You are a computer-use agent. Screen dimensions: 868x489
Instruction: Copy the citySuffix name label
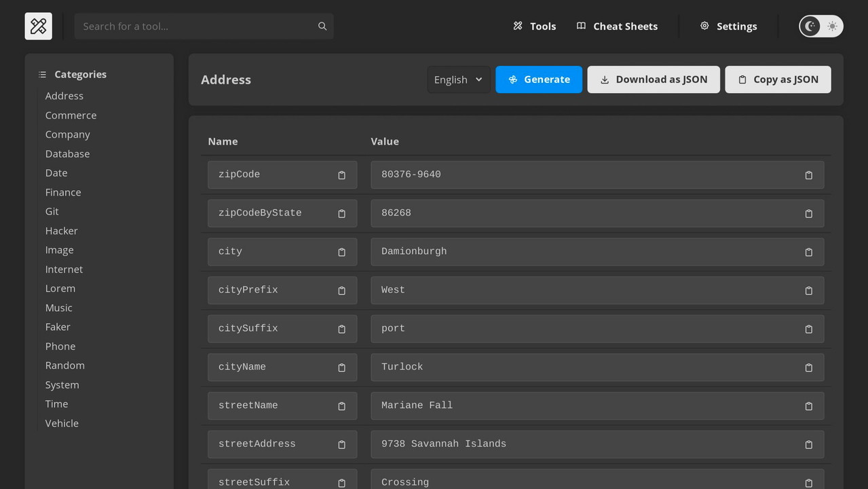tap(341, 329)
